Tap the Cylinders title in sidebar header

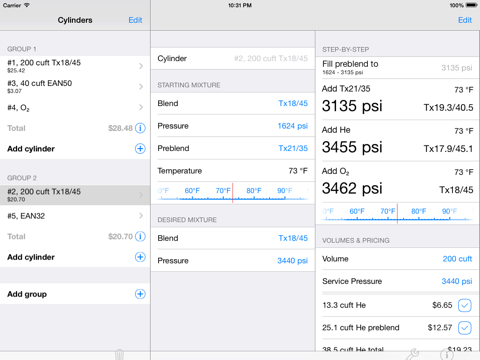pyautogui.click(x=75, y=20)
